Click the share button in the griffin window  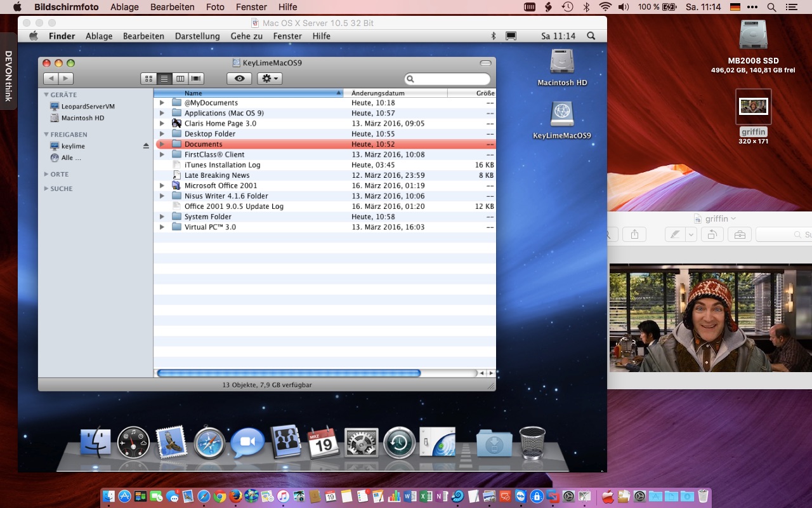coord(634,234)
